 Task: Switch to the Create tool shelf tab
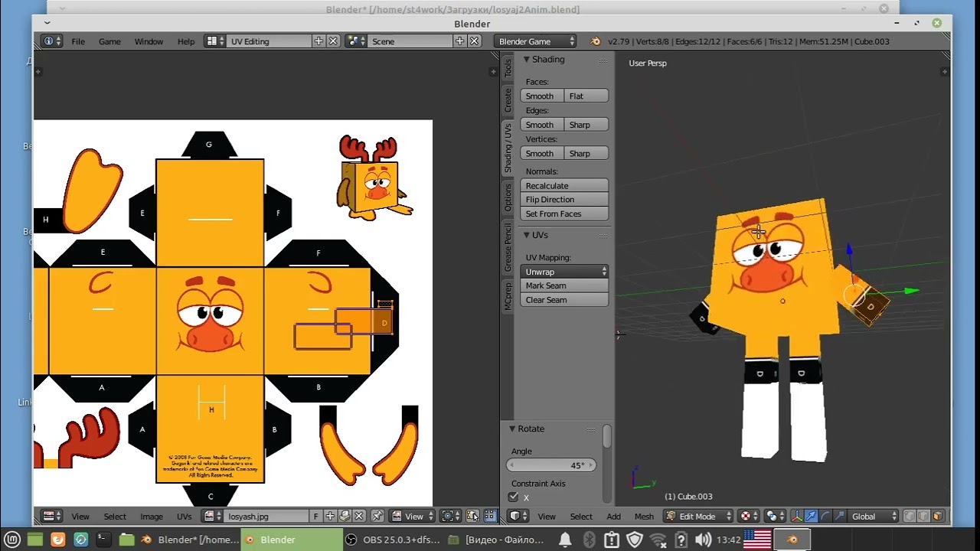click(508, 100)
